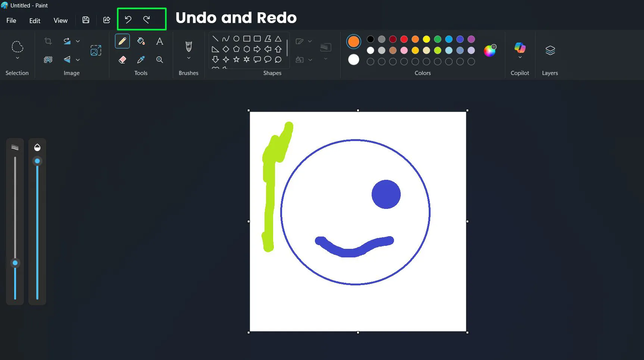Remove the image background
The height and width of the screenshot is (360, 644).
click(x=48, y=59)
